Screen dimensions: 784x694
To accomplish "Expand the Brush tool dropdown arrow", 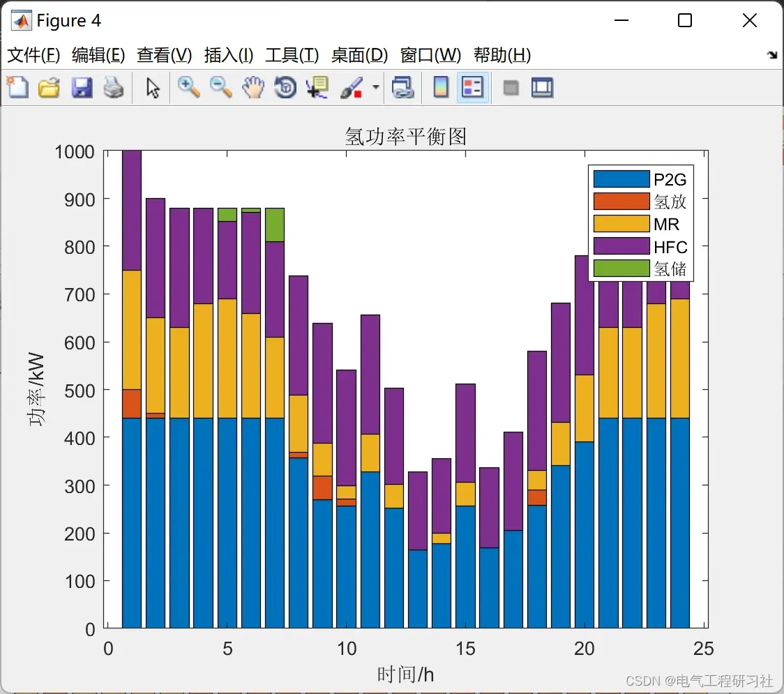I will pos(375,87).
